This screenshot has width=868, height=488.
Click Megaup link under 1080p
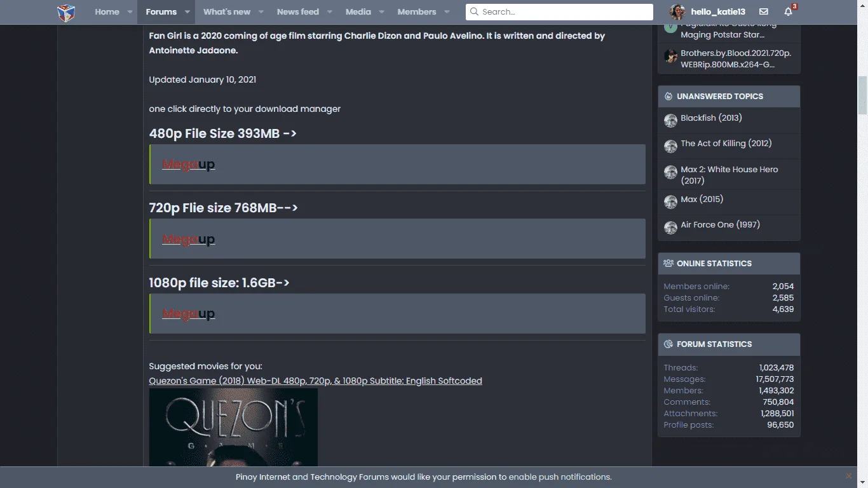coord(188,313)
